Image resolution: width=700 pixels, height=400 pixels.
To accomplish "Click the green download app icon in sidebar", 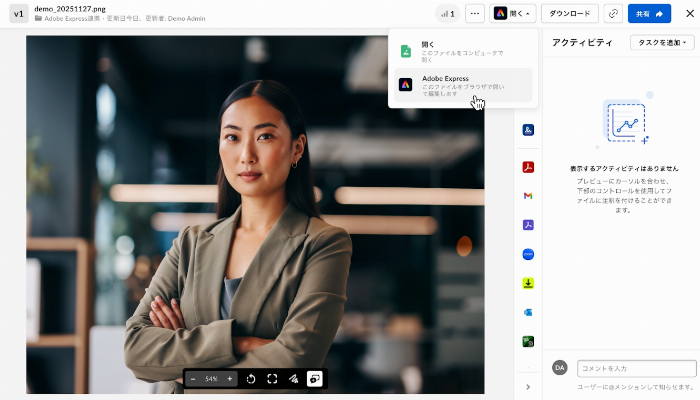I will click(x=528, y=283).
